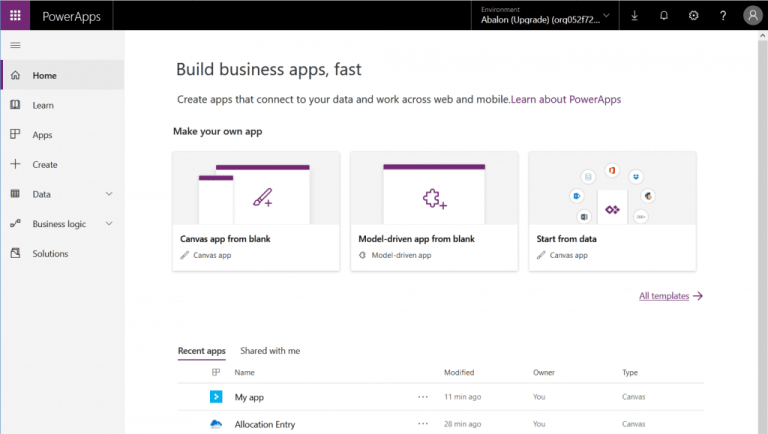This screenshot has height=434, width=768.
Task: Click the help question mark icon
Action: point(722,16)
